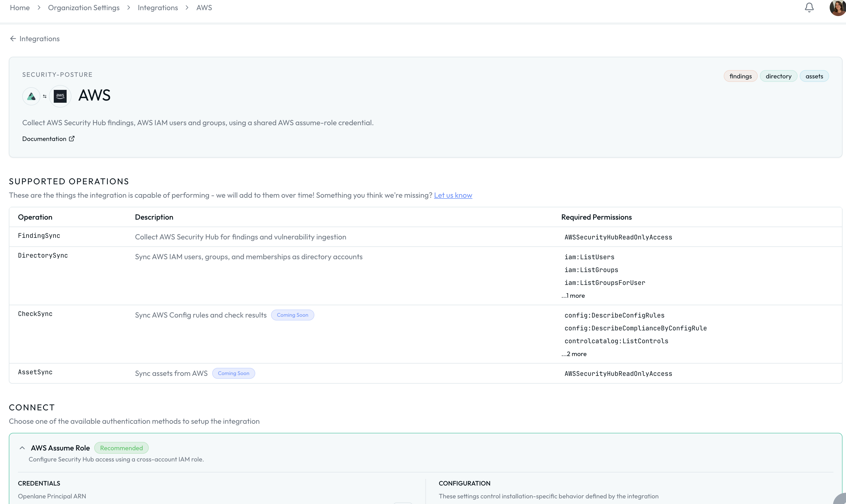Click the AWS logo icon
The image size is (846, 504).
coord(60,96)
